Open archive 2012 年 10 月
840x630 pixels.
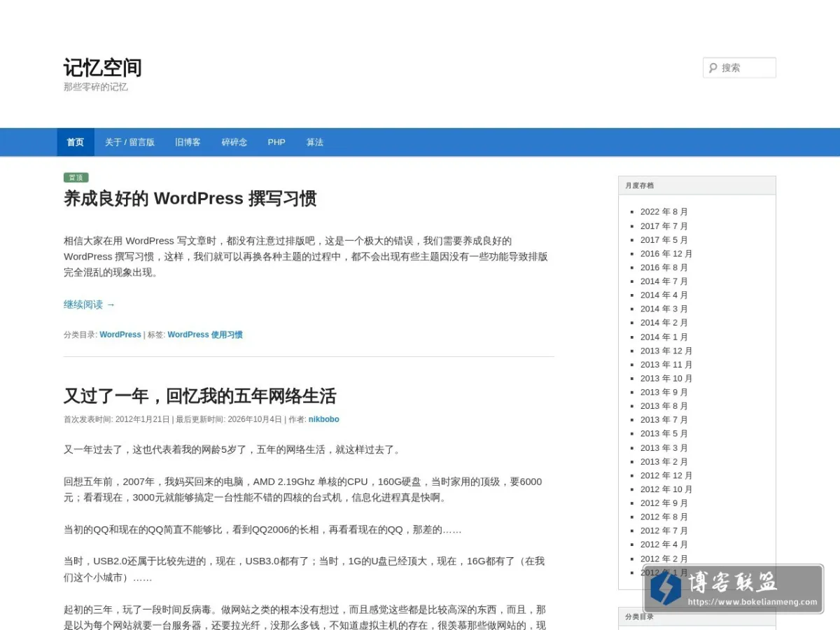pyautogui.click(x=666, y=489)
